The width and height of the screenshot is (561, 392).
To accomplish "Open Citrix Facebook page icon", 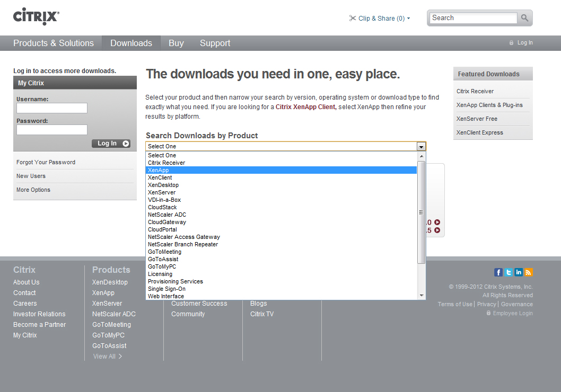I will point(498,272).
